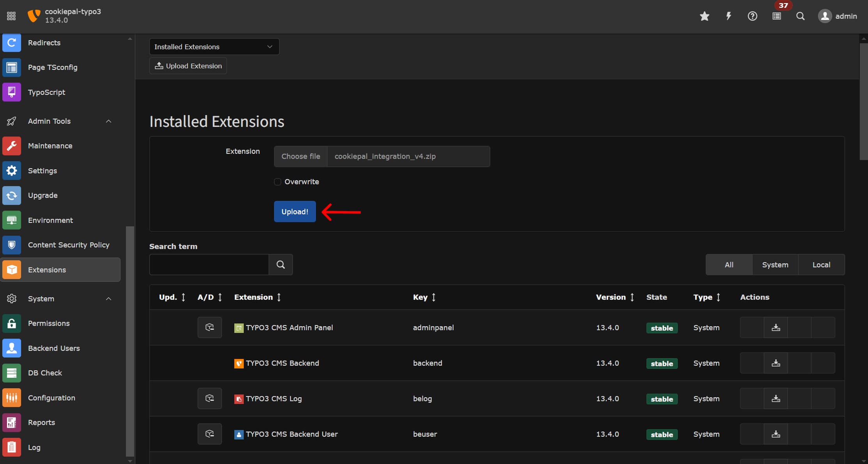The image size is (868, 464).
Task: Click the search magnifier in top bar
Action: 800,16
